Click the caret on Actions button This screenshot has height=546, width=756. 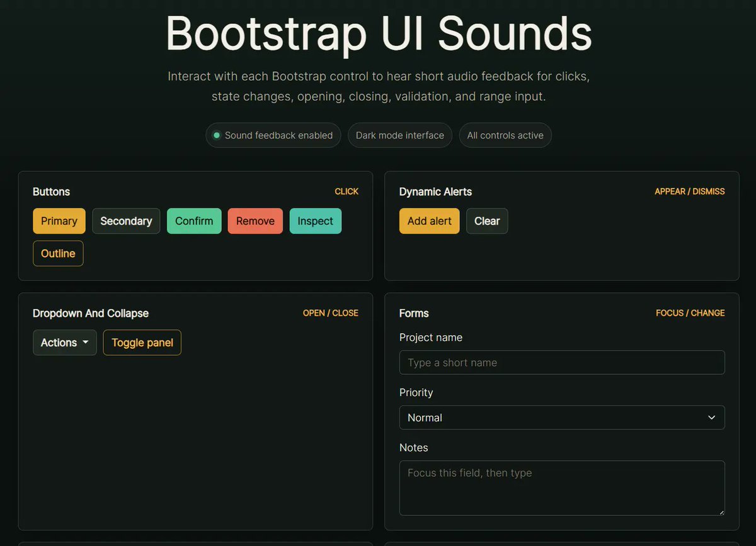(86, 343)
